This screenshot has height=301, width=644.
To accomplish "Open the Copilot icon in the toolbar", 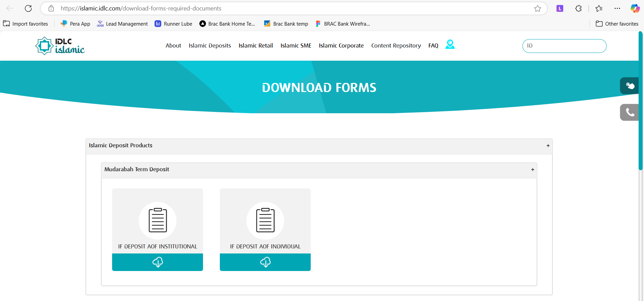I will point(635,8).
